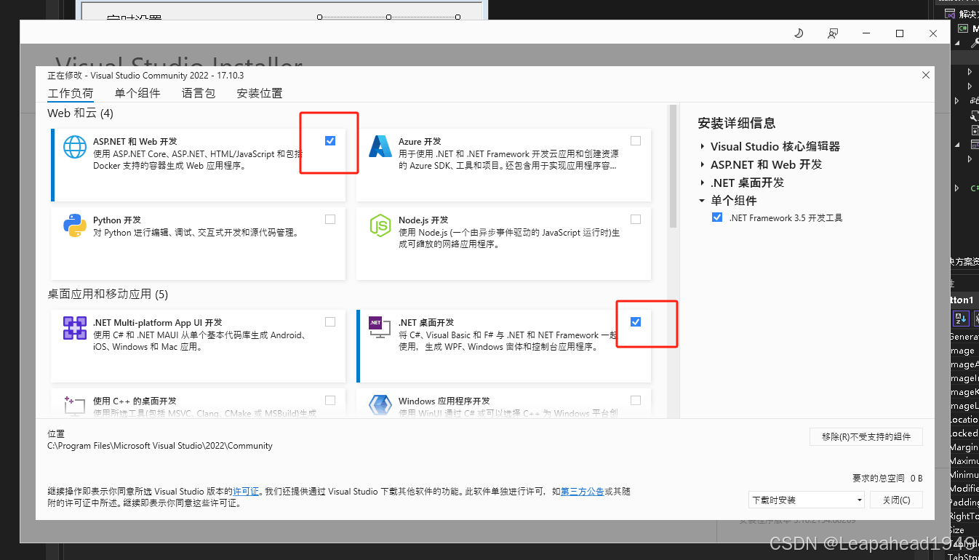The image size is (979, 560).
Task: Click the 关闭(C) button
Action: [897, 500]
